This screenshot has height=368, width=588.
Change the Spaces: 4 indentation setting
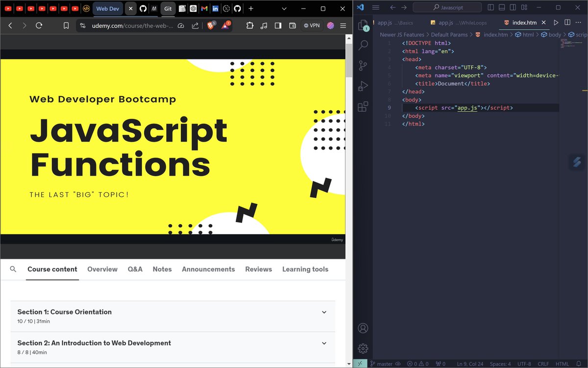[500, 364]
